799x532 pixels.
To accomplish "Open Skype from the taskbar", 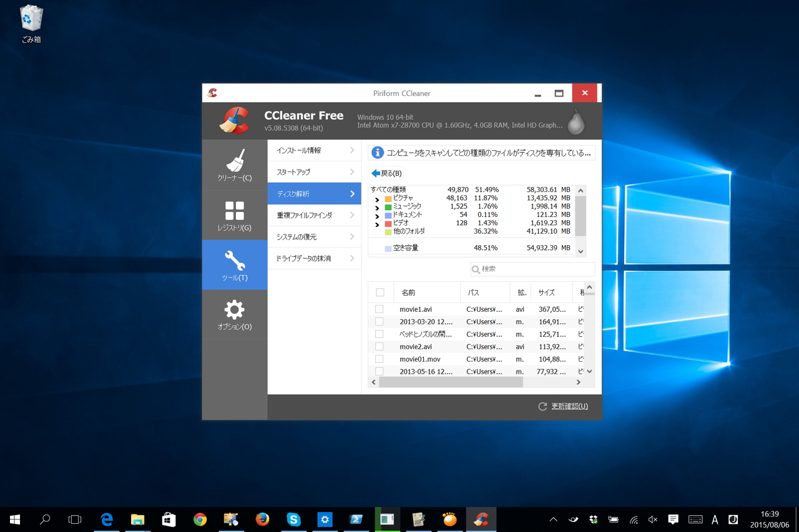I will 293,519.
